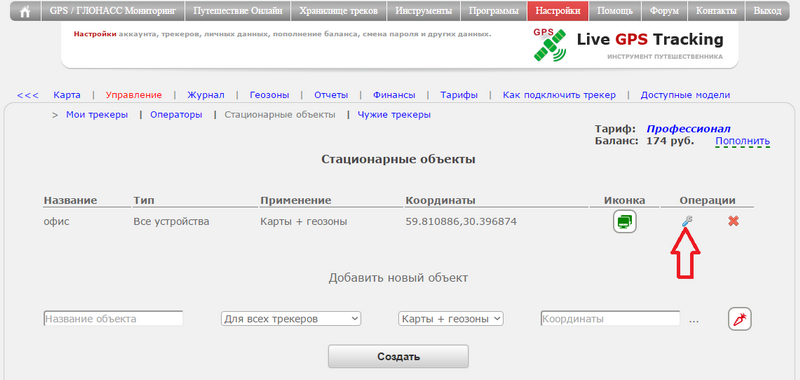800x380 pixels.
Task: Open the Управление link
Action: 134,95
